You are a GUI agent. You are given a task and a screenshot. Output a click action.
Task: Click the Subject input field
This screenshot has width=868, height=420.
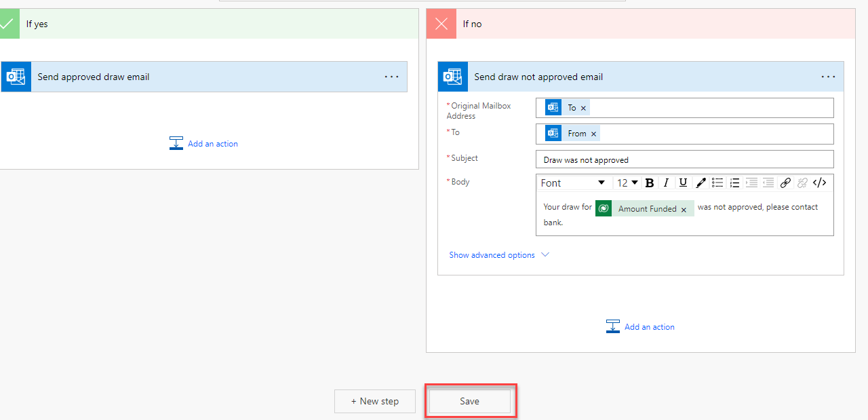(x=684, y=159)
